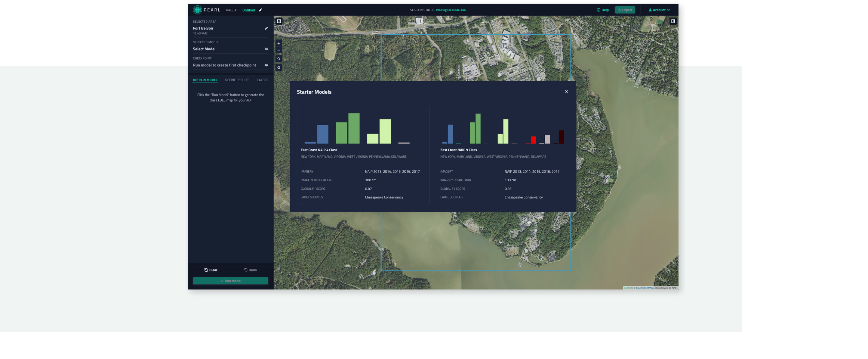Viewport: 868px width, 359px height.
Task: Open the Leaflet attribution link
Action: coord(628,288)
